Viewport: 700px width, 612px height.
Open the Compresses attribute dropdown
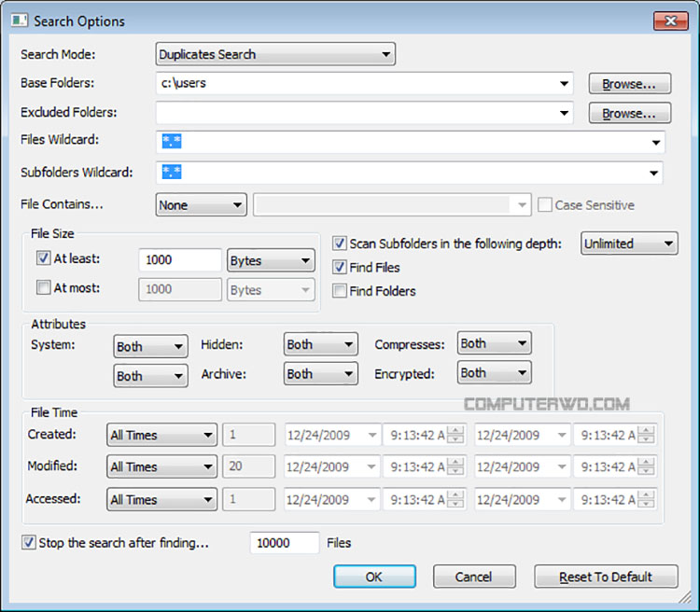pos(494,343)
